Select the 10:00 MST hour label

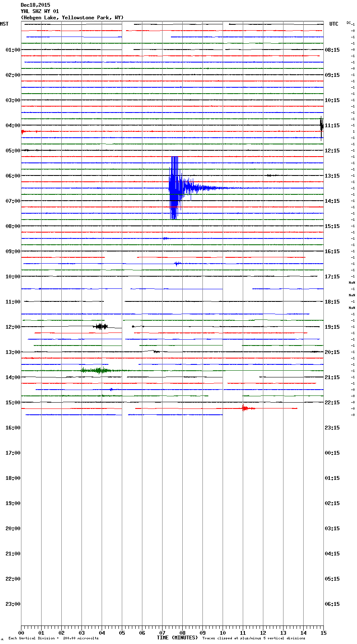coord(13,277)
